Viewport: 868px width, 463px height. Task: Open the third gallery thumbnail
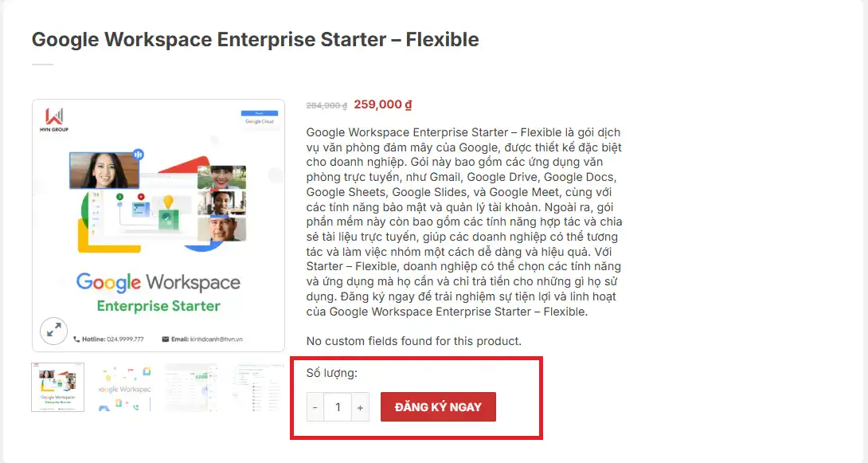[x=191, y=387]
